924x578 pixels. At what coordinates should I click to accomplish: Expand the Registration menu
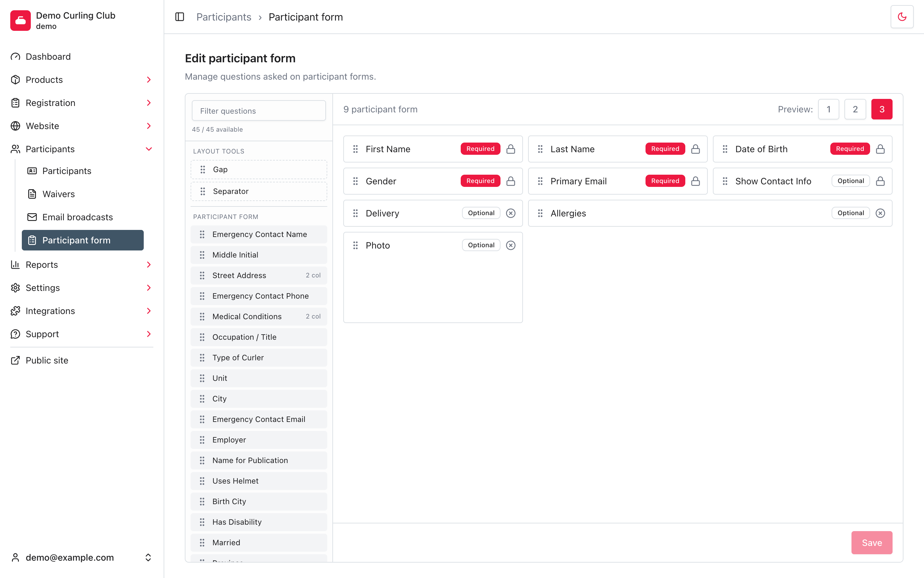82,103
